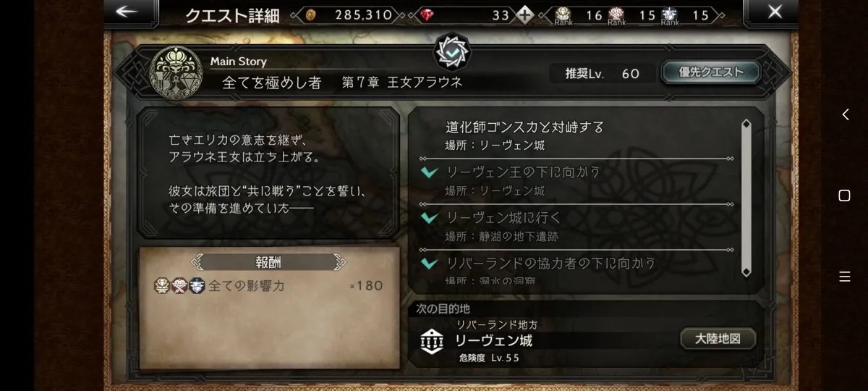
Task: Tap the plus icon to add rubies
Action: pos(524,14)
